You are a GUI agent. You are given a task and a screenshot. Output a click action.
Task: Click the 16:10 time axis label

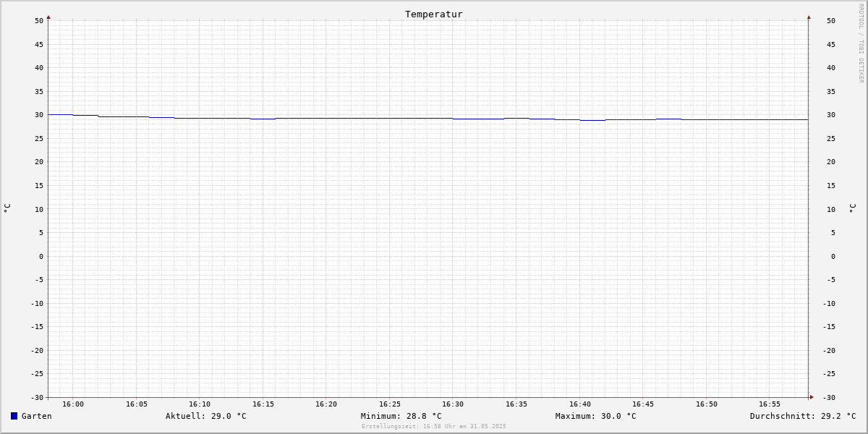[x=200, y=404]
